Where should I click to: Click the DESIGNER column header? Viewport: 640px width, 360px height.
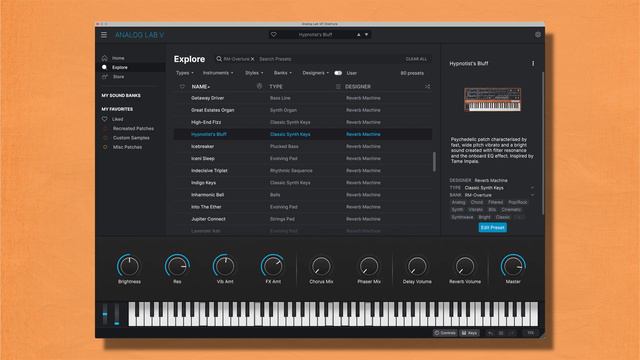point(358,87)
